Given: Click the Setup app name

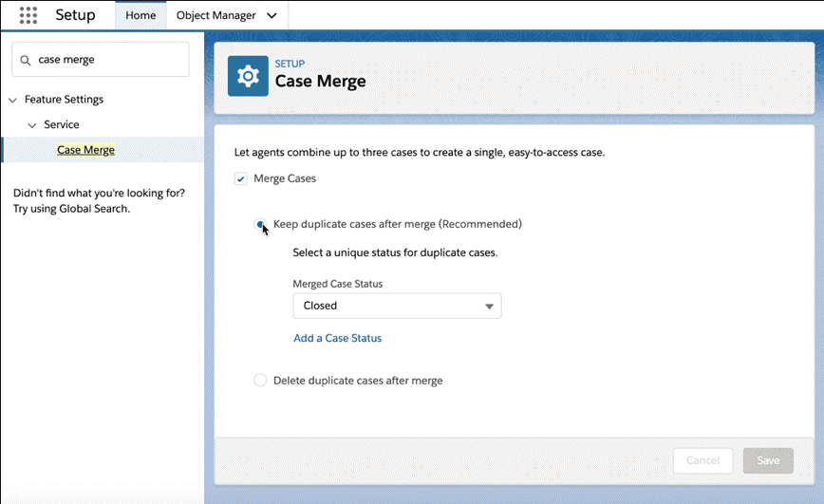Looking at the screenshot, I should pyautogui.click(x=75, y=15).
